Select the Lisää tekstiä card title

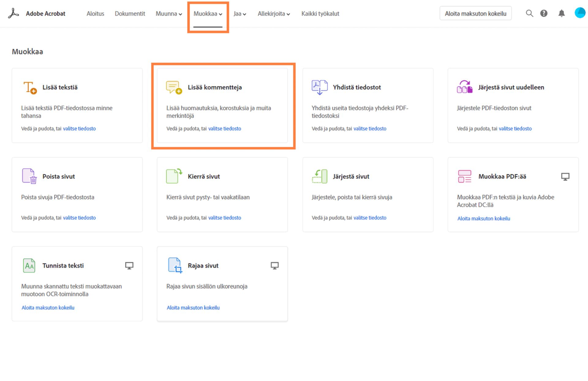pyautogui.click(x=60, y=88)
